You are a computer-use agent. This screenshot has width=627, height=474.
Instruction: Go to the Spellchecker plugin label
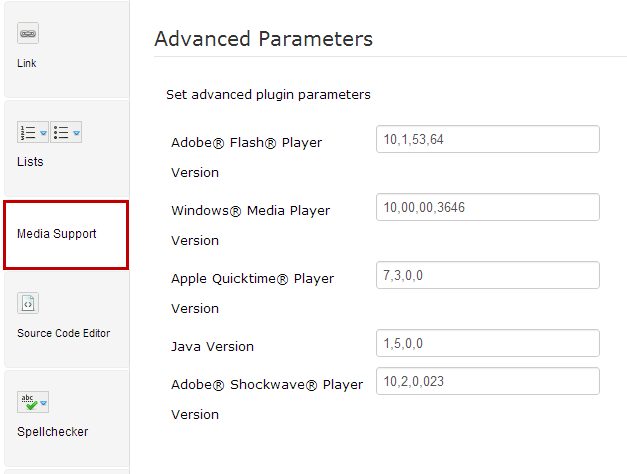pos(52,432)
